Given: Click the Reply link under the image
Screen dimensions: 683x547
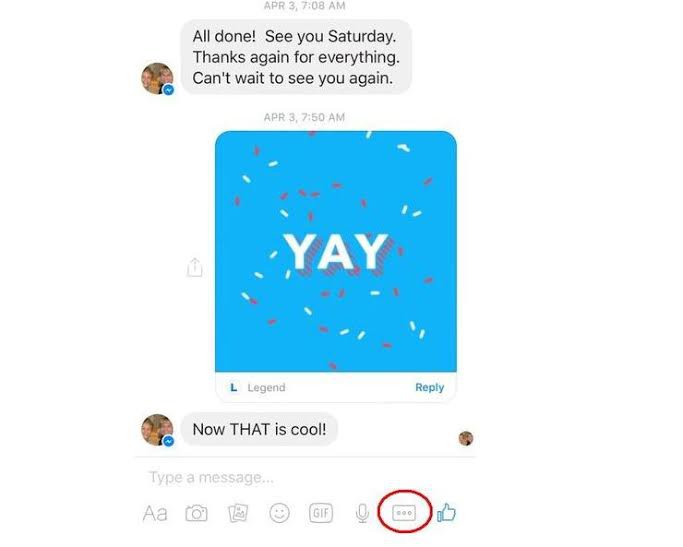Looking at the screenshot, I should (429, 387).
